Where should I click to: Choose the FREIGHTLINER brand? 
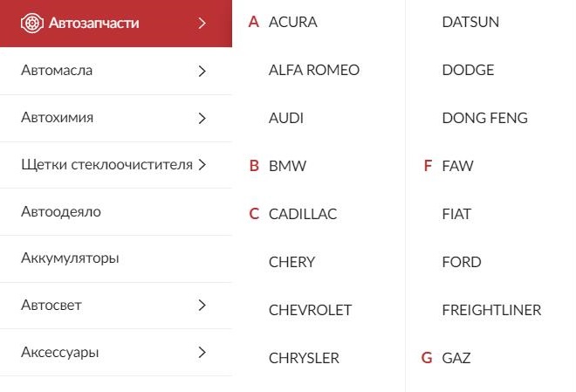[x=491, y=310]
